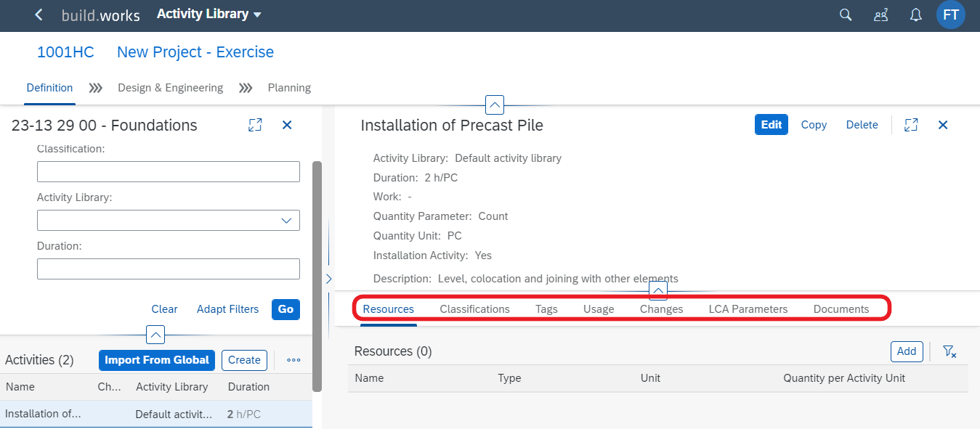The height and width of the screenshot is (429, 980).
Task: Clear Resources table filter icon
Action: click(949, 351)
